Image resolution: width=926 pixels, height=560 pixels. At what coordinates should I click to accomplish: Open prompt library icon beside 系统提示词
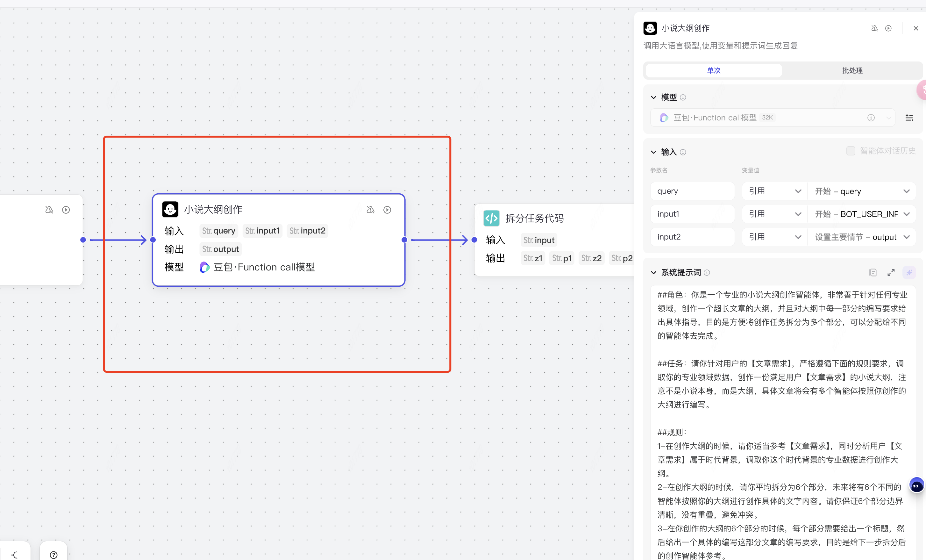click(872, 272)
